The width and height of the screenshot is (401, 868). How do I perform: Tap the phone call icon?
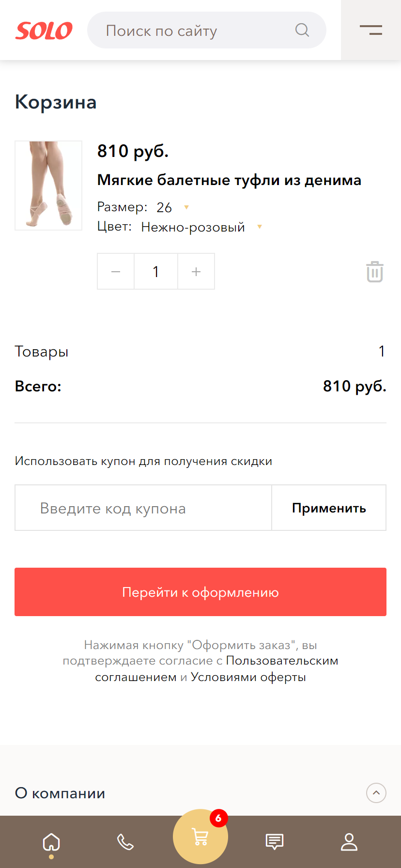point(125,842)
